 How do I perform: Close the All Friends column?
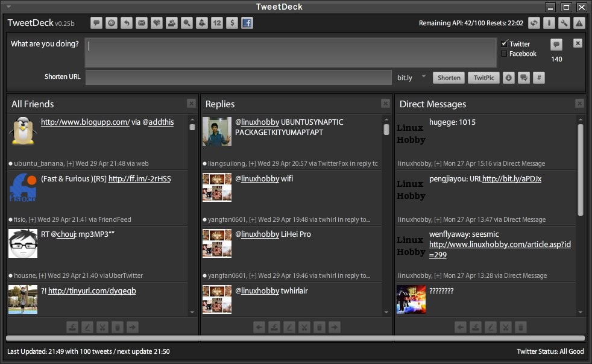[x=192, y=104]
